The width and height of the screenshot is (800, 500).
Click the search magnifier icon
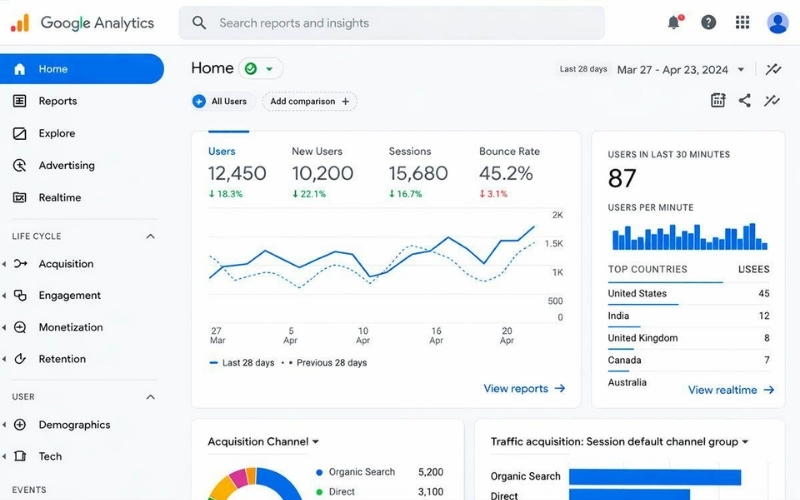[199, 23]
